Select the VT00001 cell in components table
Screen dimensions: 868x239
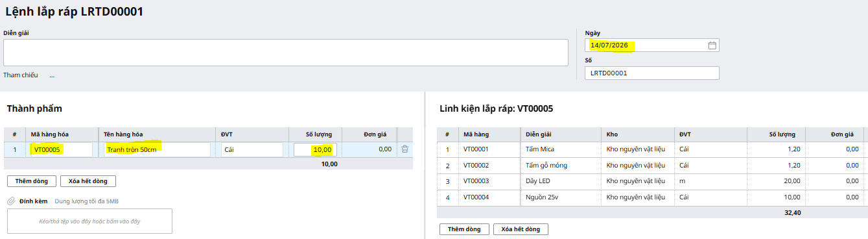(489, 149)
